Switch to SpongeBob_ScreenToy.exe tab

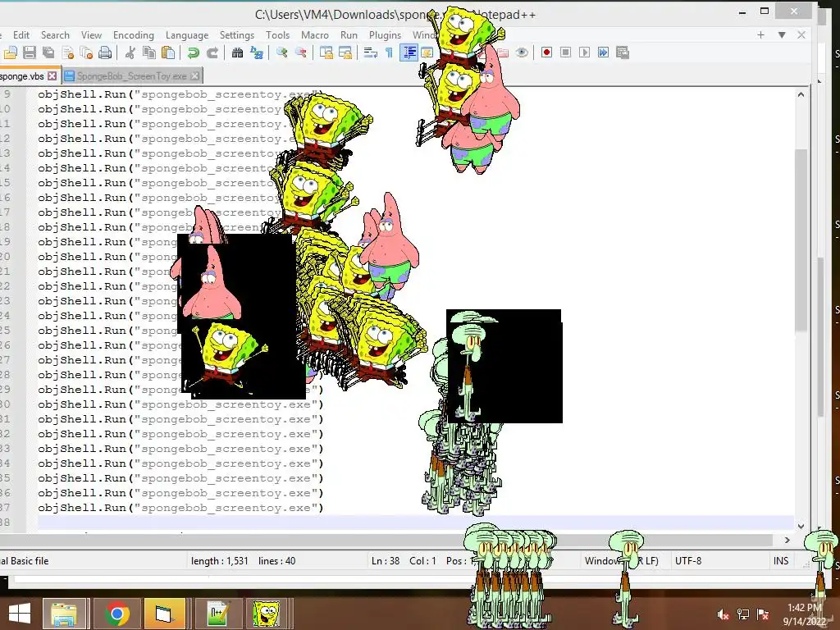click(x=131, y=76)
